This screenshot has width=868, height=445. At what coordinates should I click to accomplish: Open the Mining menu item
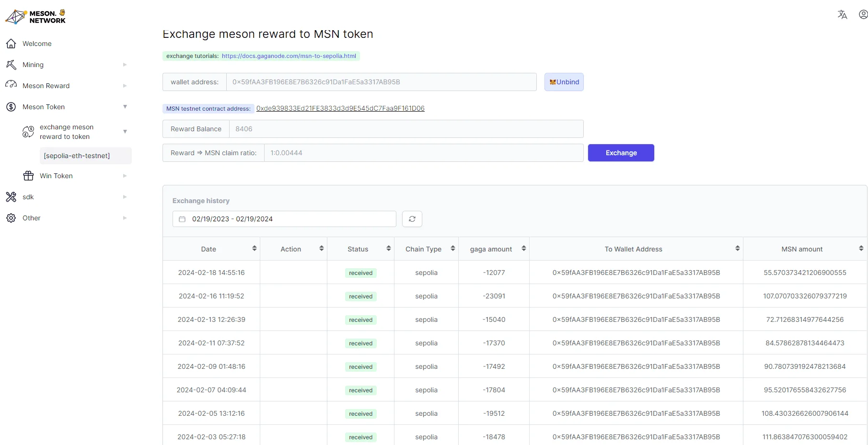pyautogui.click(x=33, y=65)
